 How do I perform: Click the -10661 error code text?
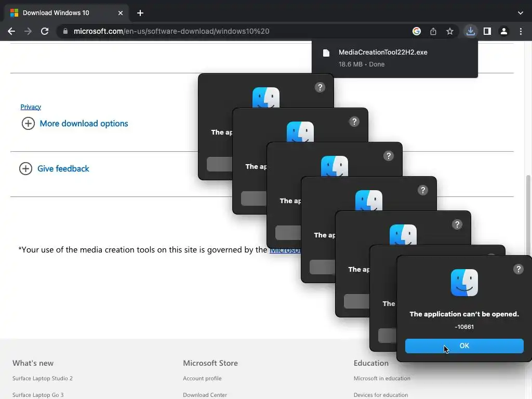464,327
